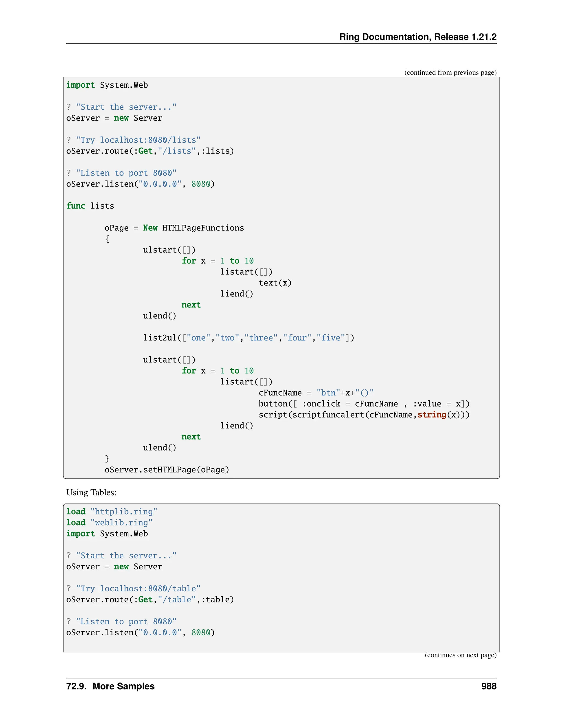563x728 pixels.
Task: Click the 'cFuncName = "btn"+x+"()"' line
Action: 316,393
